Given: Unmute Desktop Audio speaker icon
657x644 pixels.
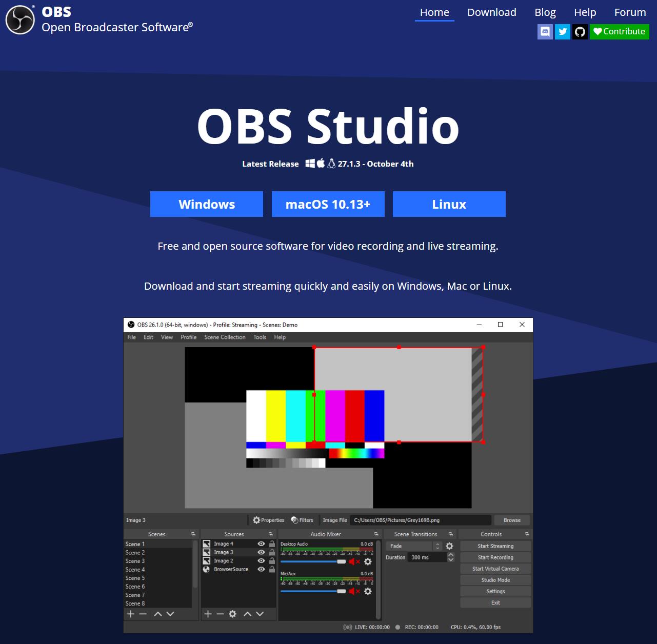Looking at the screenshot, I should tap(354, 562).
